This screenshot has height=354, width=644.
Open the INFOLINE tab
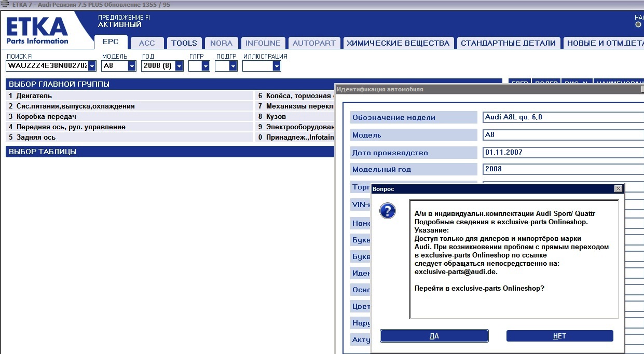263,43
